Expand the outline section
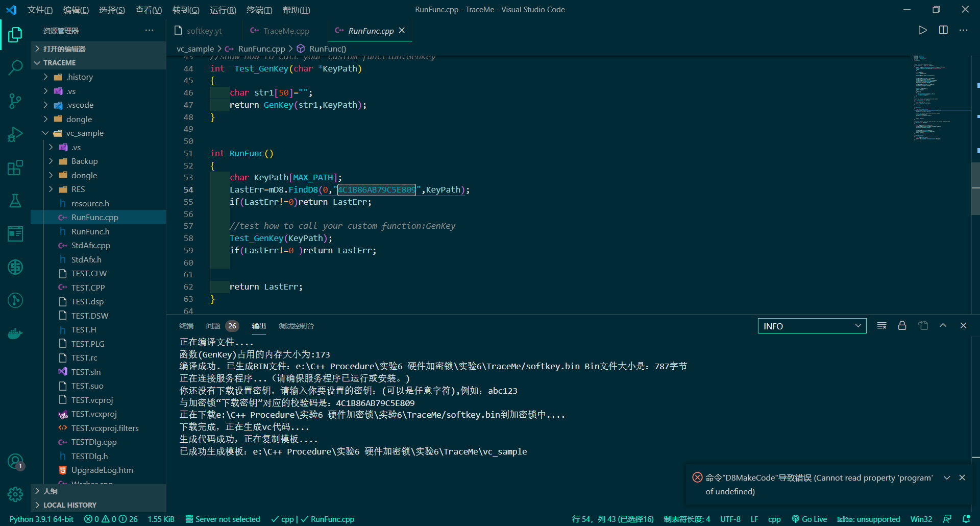Viewport: 980px width, 526px height. [98, 491]
